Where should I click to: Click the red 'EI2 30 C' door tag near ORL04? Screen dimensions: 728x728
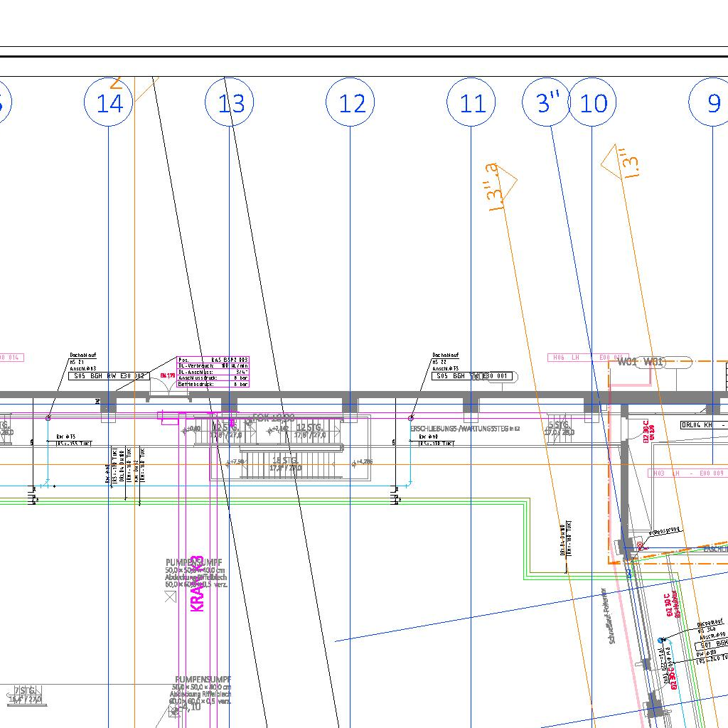[x=646, y=432]
